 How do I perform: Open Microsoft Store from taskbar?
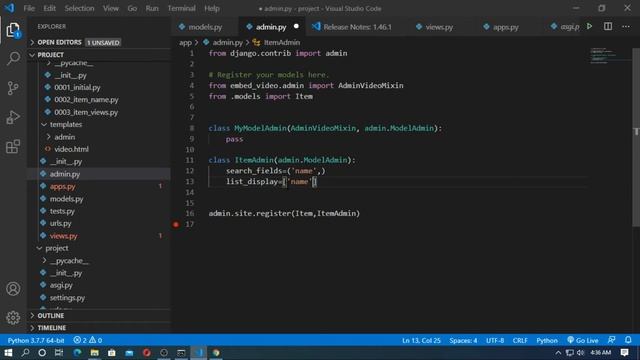click(111, 353)
